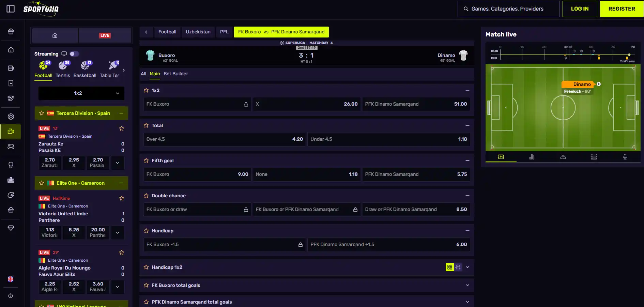The image size is (644, 307).
Task: Show more sports with the right arrow
Action: pyautogui.click(x=124, y=70)
